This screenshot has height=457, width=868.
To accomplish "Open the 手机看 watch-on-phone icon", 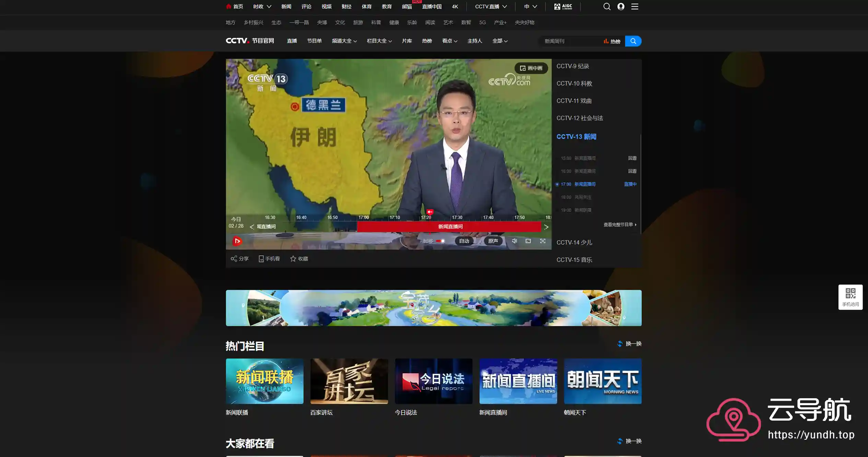I will [261, 259].
